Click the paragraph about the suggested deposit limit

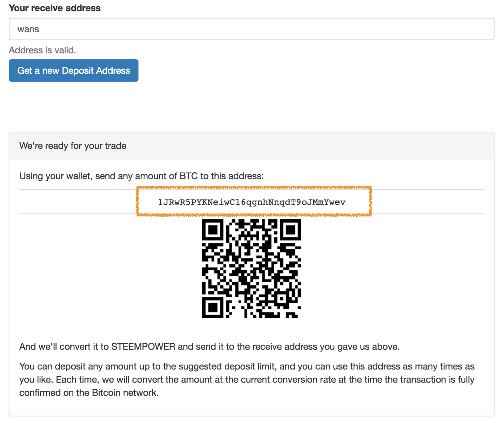[247, 379]
